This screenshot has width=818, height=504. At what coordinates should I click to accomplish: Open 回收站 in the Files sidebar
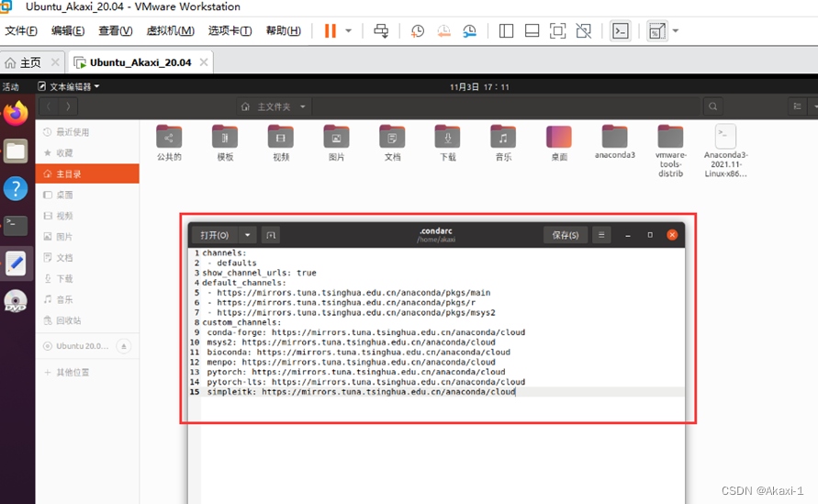87,320
